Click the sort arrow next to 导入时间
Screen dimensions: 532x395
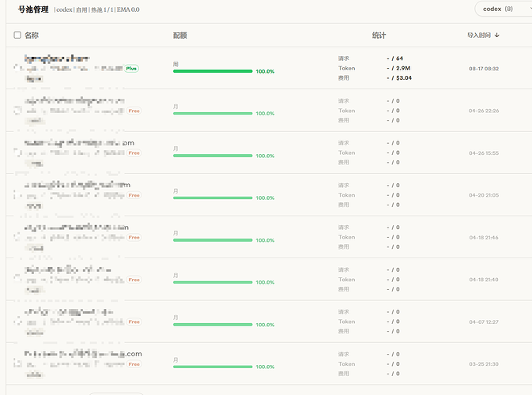pyautogui.click(x=496, y=36)
